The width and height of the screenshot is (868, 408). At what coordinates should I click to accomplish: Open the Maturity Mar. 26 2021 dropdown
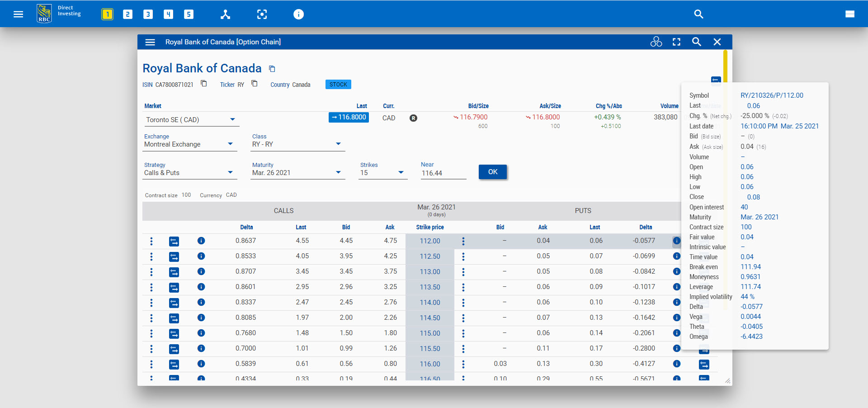tap(338, 173)
